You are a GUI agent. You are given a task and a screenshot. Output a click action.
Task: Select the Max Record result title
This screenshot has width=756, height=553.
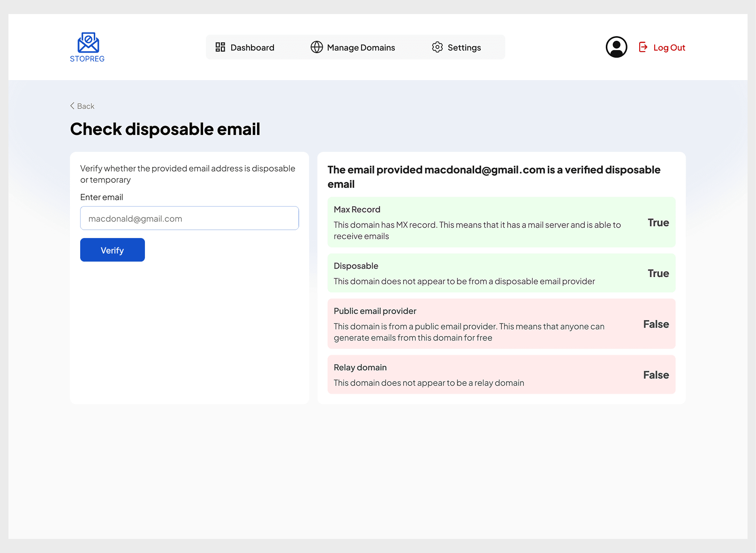click(357, 209)
